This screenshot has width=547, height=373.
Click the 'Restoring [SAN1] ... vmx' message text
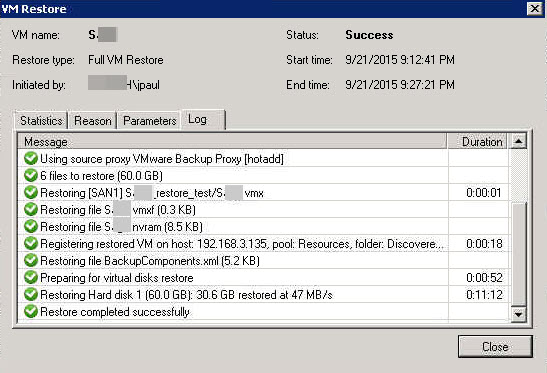click(x=152, y=193)
